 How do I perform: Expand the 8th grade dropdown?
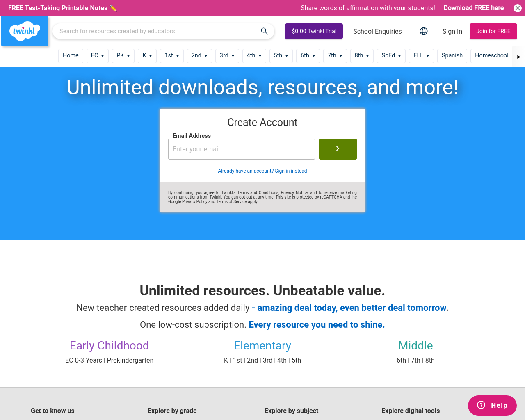[x=362, y=55]
